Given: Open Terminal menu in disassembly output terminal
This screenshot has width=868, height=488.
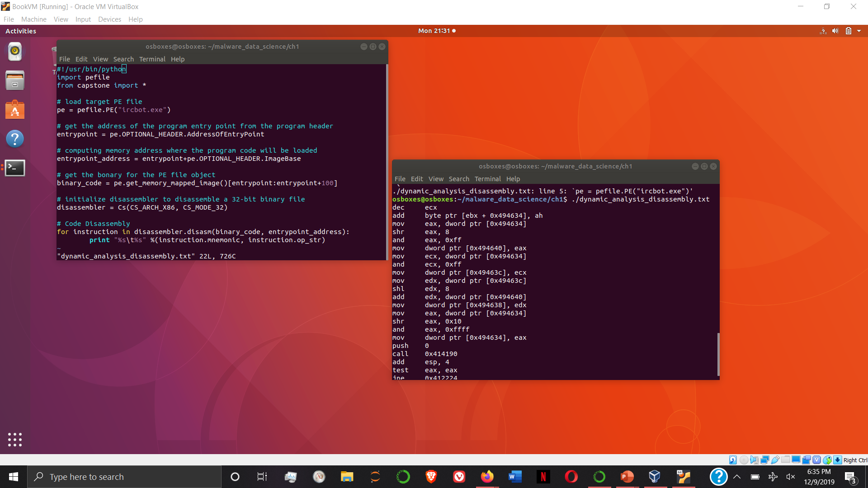Looking at the screenshot, I should [x=488, y=179].
